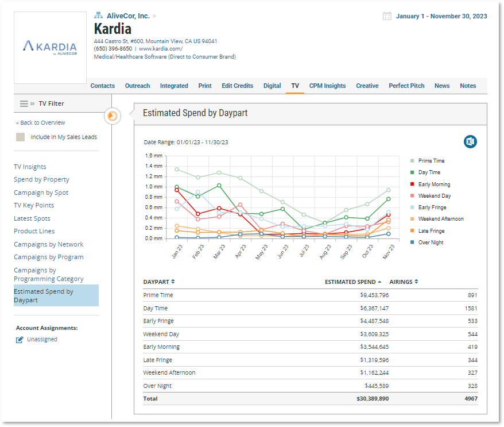Open Campaigns by Network link

click(49, 244)
